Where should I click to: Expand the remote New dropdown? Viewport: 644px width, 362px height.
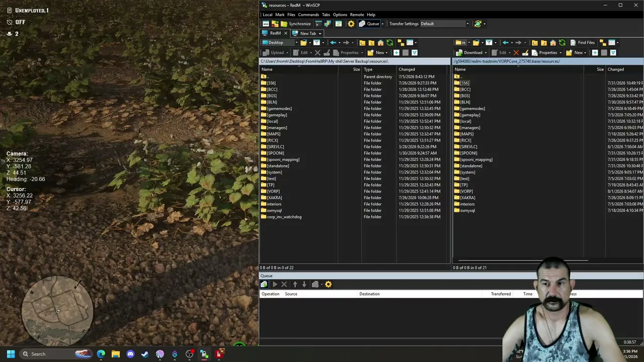point(585,53)
